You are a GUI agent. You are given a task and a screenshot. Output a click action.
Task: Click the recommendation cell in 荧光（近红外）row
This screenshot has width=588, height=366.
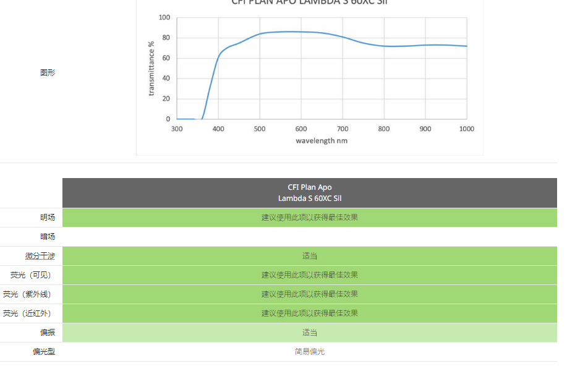pos(309,313)
